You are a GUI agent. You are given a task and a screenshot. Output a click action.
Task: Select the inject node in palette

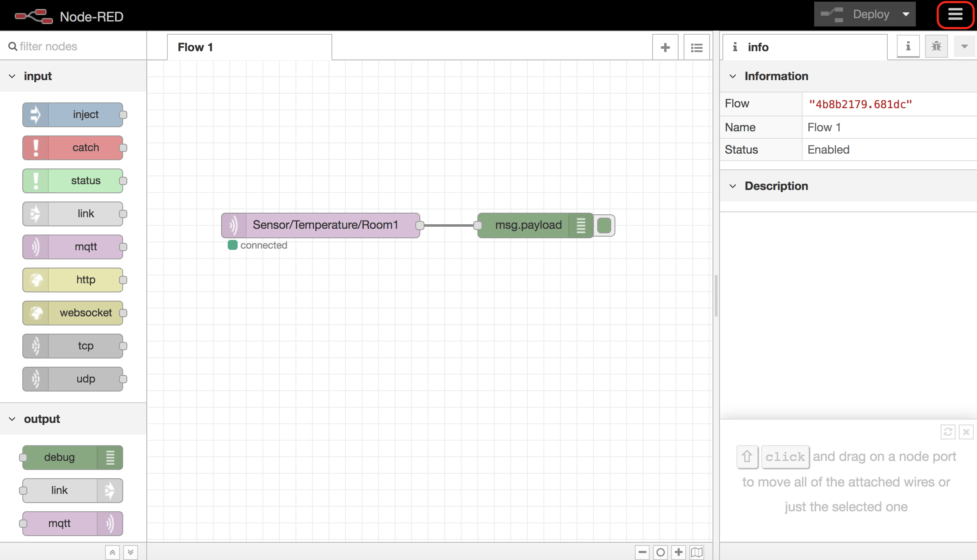click(73, 115)
